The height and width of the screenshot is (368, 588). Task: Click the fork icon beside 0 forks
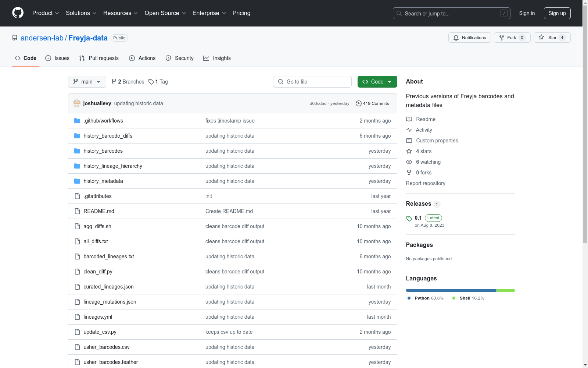pyautogui.click(x=409, y=173)
